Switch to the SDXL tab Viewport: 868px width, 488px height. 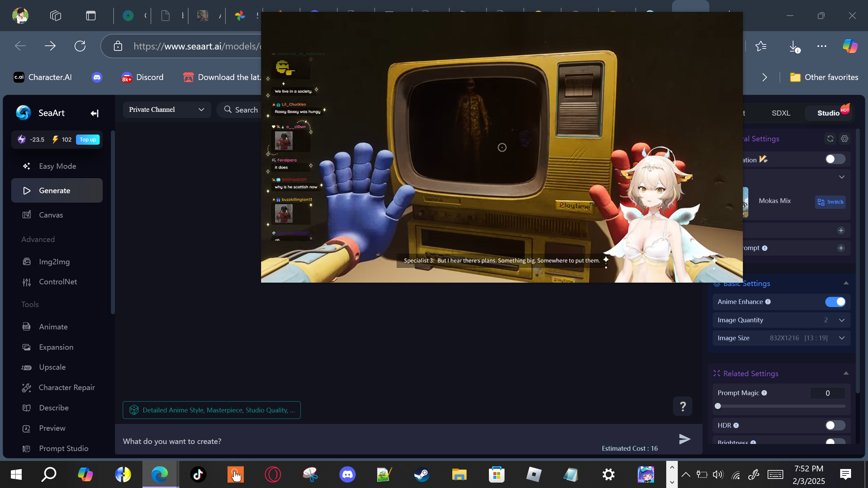click(781, 113)
